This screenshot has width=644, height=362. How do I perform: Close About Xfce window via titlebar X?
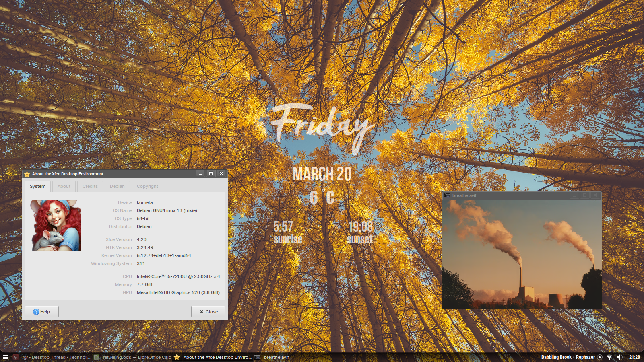pyautogui.click(x=221, y=174)
